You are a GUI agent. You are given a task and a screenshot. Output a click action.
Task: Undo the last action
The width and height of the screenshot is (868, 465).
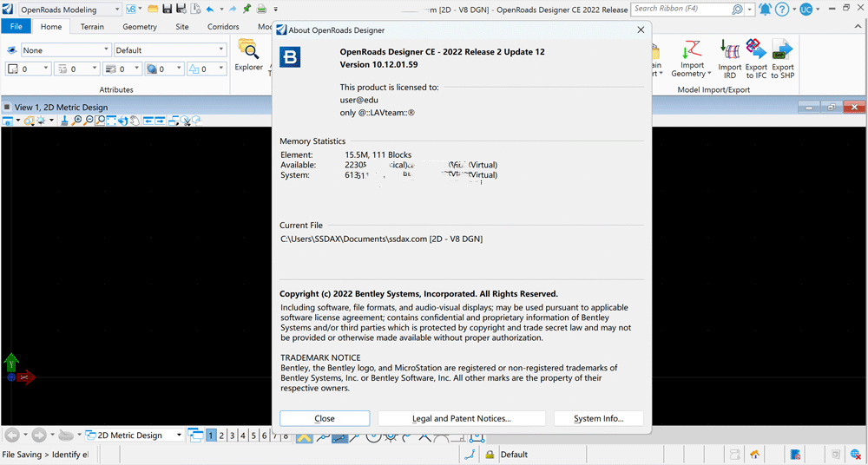(x=210, y=9)
